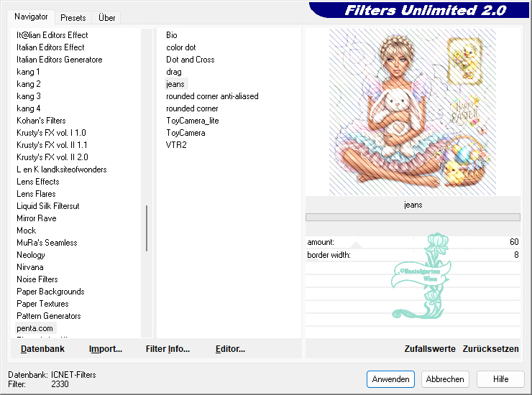The width and height of the screenshot is (532, 395).
Task: Click the filter preview image
Action: pyautogui.click(x=412, y=112)
